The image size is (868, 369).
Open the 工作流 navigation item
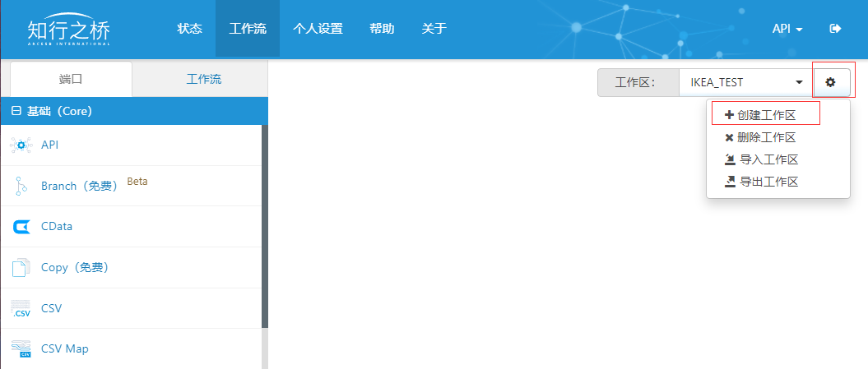(x=248, y=29)
